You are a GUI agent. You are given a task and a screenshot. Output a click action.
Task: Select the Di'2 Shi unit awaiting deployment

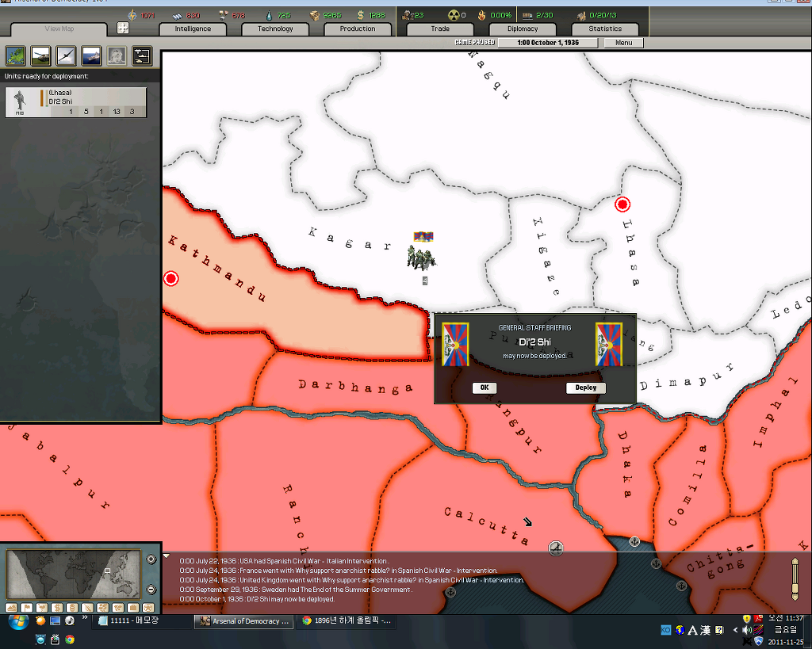click(75, 102)
